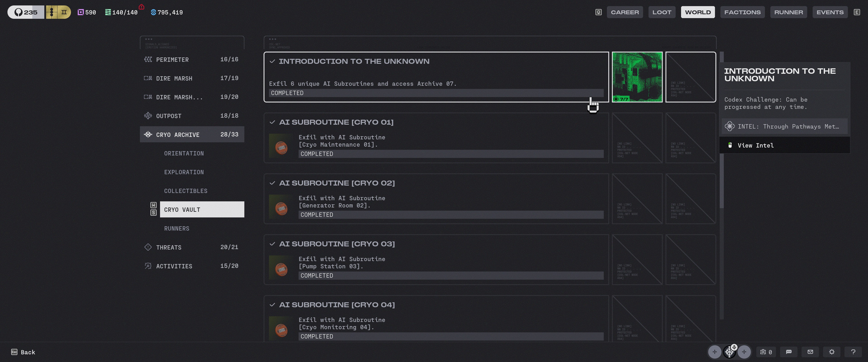Switch to the Factions tab
The image size is (868, 362).
pyautogui.click(x=742, y=12)
